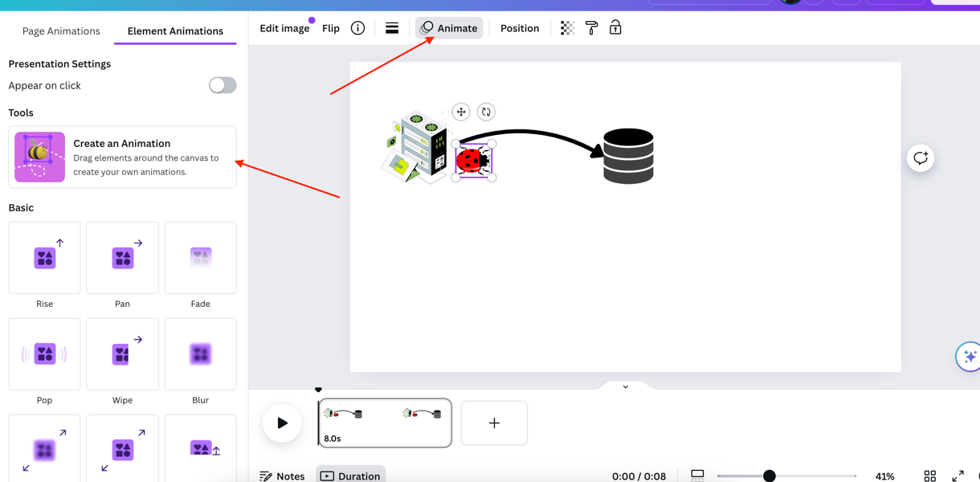This screenshot has height=482, width=980.
Task: Select the copy style paint roller icon
Action: click(x=591, y=28)
